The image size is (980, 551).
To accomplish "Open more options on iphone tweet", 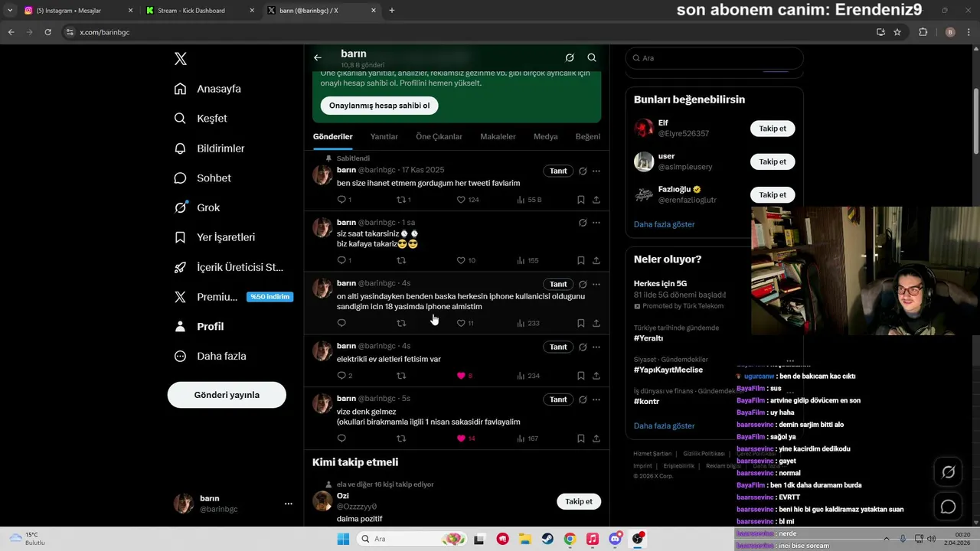I will tap(596, 284).
